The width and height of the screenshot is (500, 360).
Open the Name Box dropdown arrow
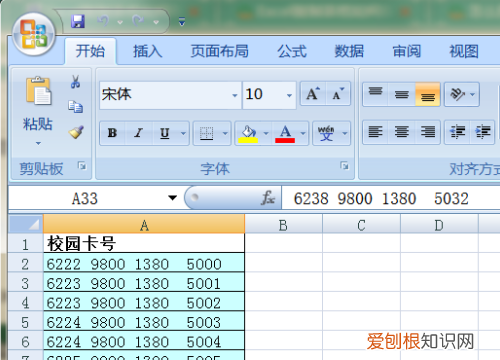tap(172, 198)
